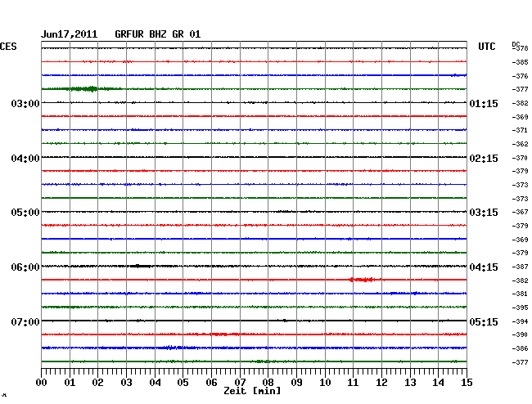Screen dimensions: 532x404
Task: Click the UTC column header
Action: [x=486, y=47]
